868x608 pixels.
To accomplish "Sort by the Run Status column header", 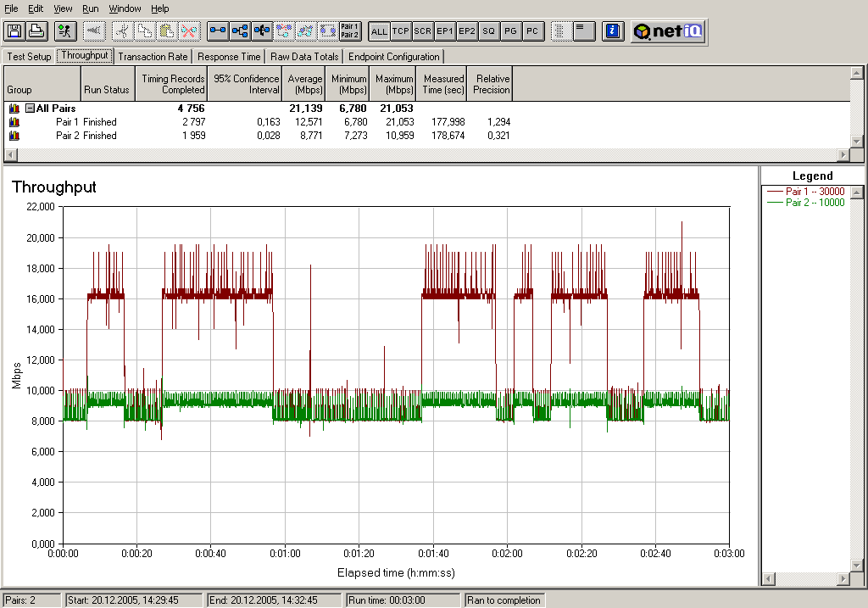I will [x=106, y=89].
